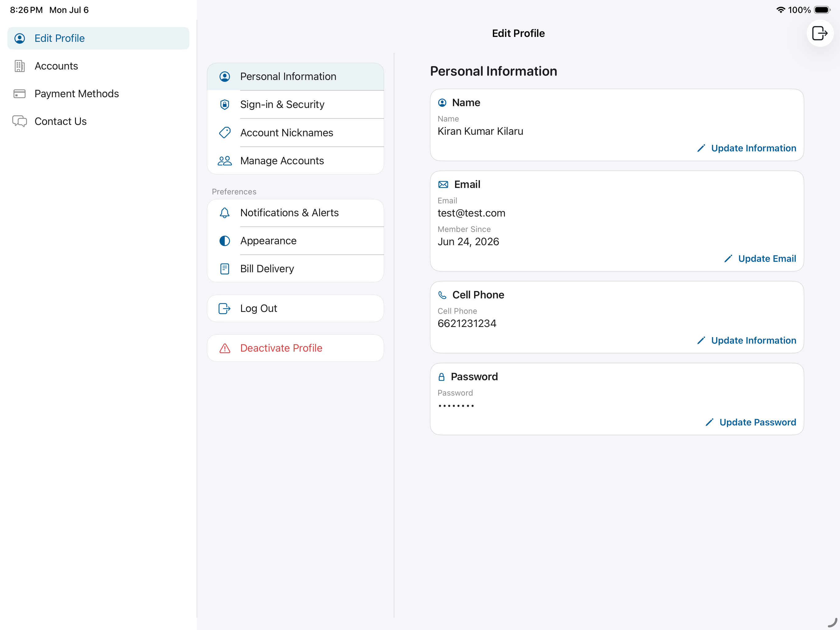Open the Manage Accounts section
Screen dimensions: 840x630
(x=295, y=161)
